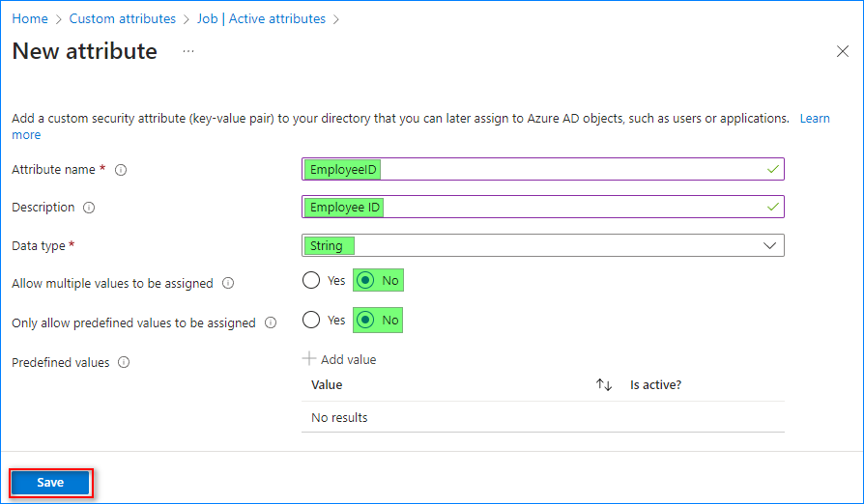Sort the table by the Value column
The height and width of the screenshot is (504, 864).
click(327, 385)
